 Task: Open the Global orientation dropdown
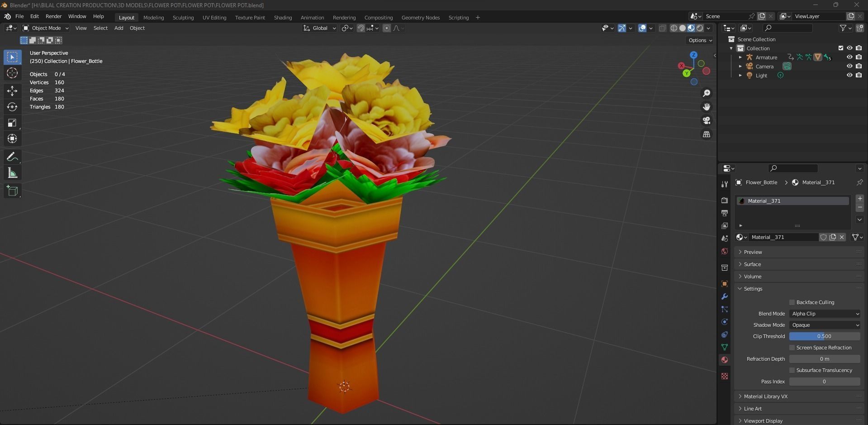(320, 28)
